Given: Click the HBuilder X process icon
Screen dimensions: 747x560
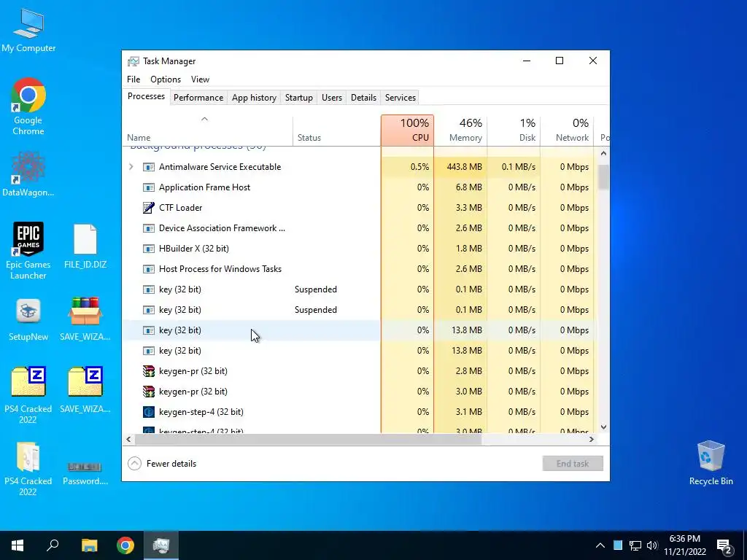Looking at the screenshot, I should [149, 249].
